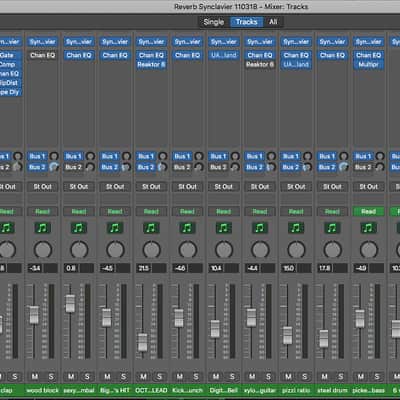Click the pan knob on sexy...mbal track
Viewport: 400px width, 400px height.
79,249
